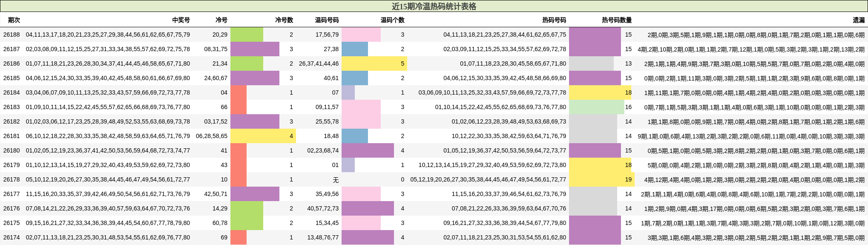This screenshot has width=868, height=245.
Task: Click the 遗漏 values in row 26174
Action: (x=756, y=237)
